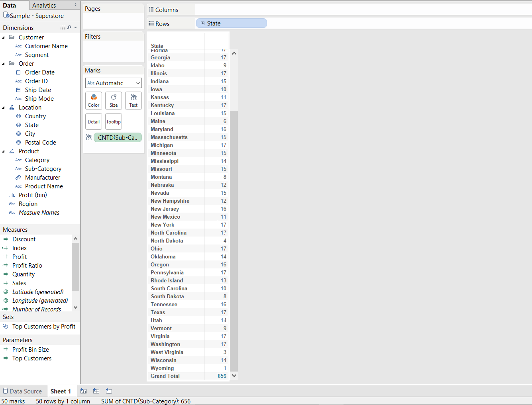The width and height of the screenshot is (532, 405).
Task: Select the Region dimension
Action: [28, 203]
